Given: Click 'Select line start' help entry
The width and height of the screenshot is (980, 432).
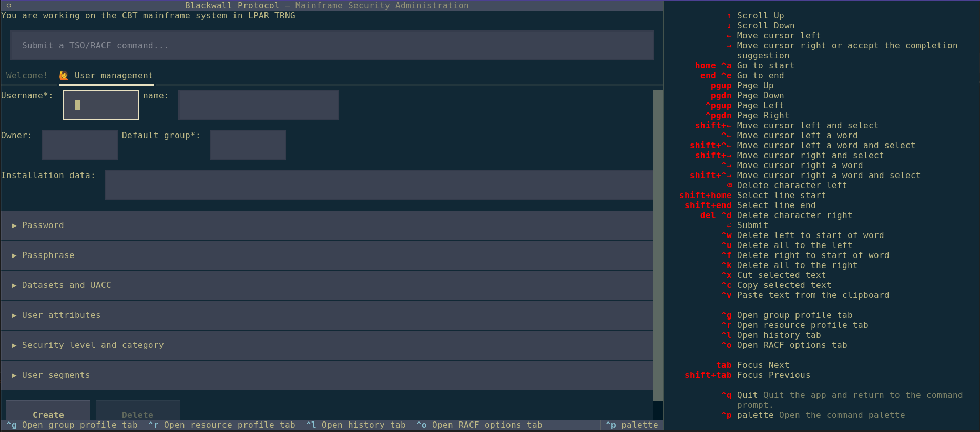Looking at the screenshot, I should click(x=781, y=196).
